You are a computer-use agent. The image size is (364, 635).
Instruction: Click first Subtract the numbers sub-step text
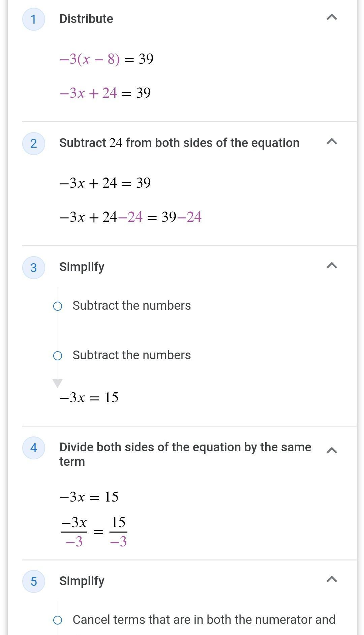131,306
